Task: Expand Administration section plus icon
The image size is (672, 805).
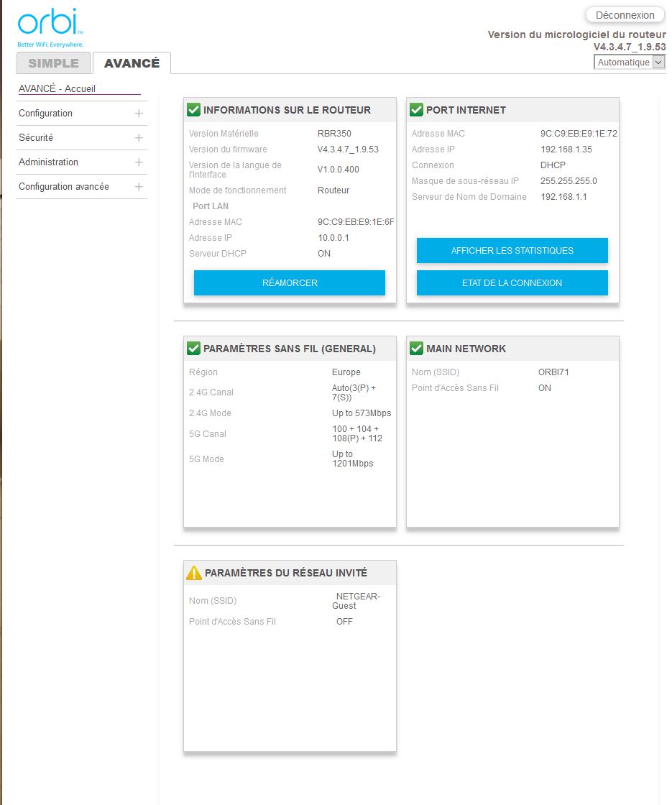Action: (139, 162)
